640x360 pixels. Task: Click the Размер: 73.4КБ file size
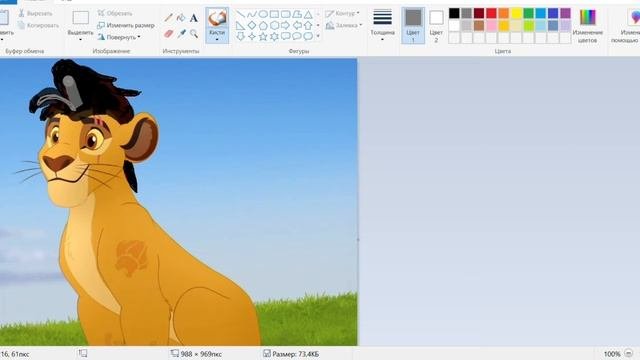pos(296,354)
